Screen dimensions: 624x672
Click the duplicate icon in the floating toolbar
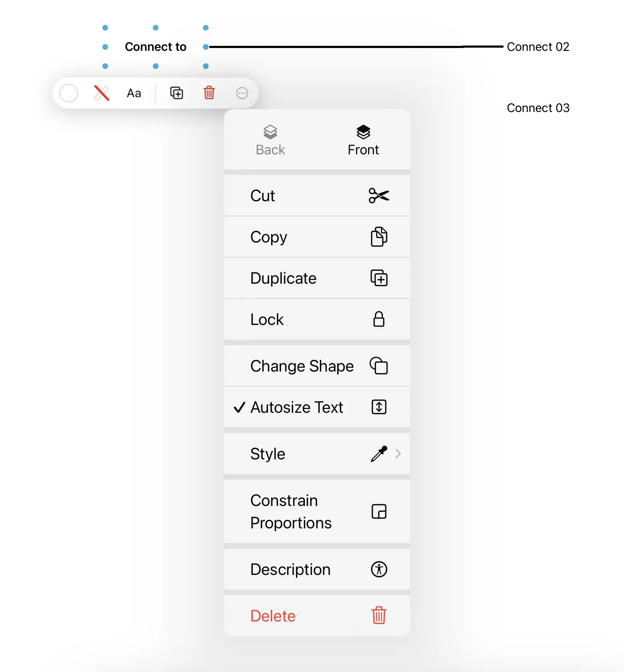pyautogui.click(x=177, y=93)
